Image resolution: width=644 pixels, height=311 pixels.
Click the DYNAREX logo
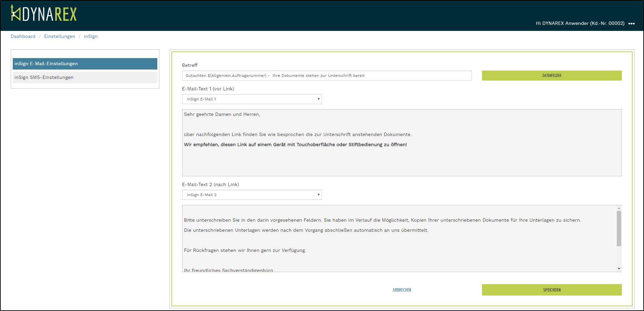[44, 13]
